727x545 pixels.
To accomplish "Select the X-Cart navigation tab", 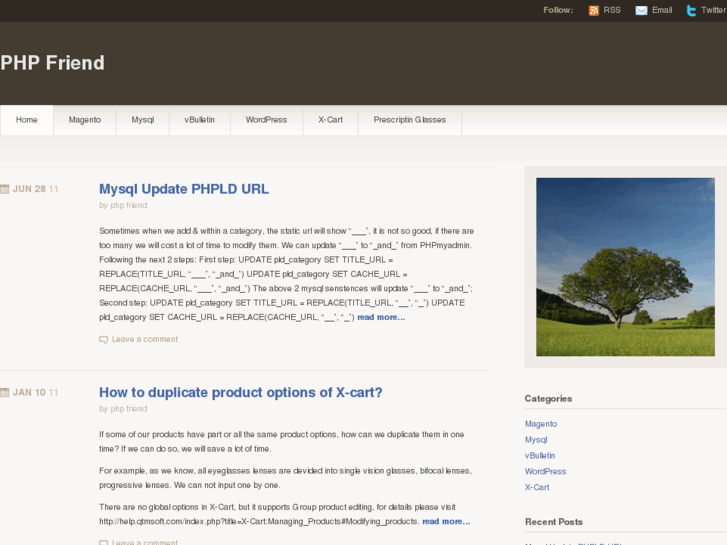I will coord(331,120).
